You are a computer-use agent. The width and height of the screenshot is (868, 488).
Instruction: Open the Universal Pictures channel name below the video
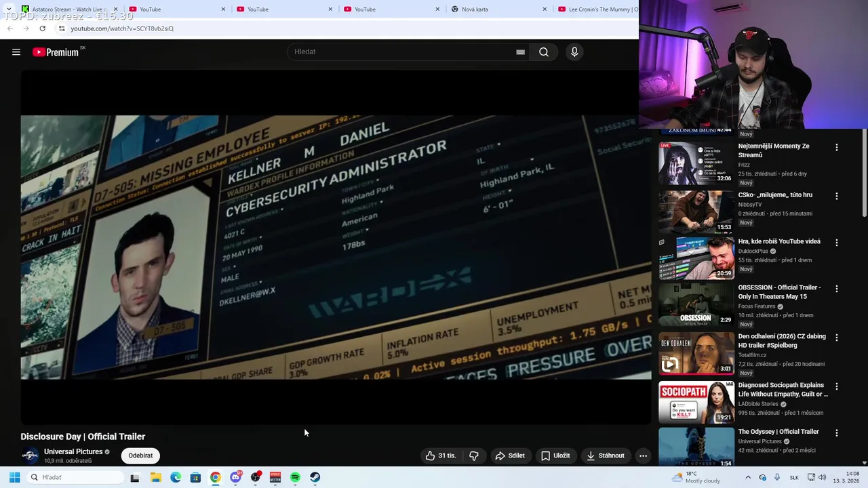pos(73,451)
